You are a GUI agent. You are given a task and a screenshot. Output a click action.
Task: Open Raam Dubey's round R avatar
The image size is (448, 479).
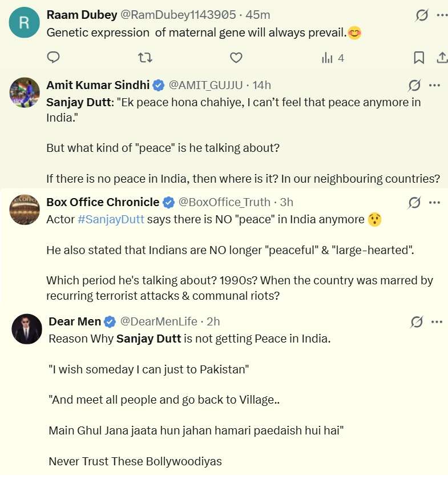tap(25, 23)
